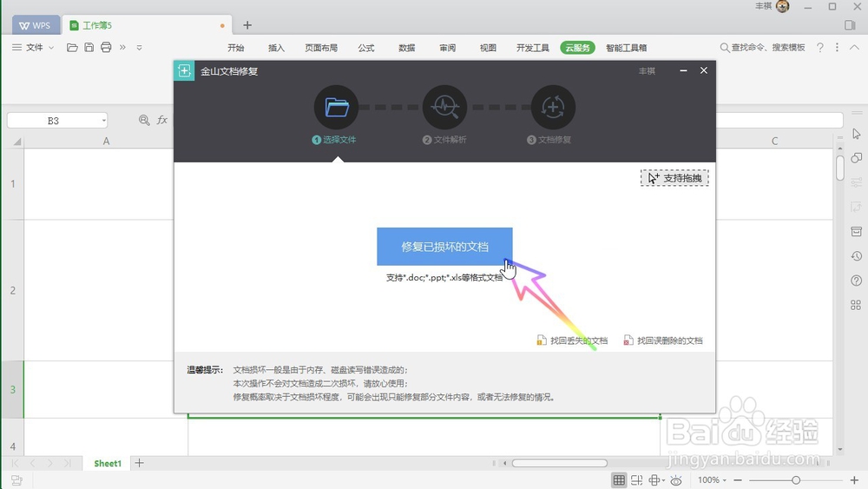Collapse the ribbon with the chevron

point(854,48)
